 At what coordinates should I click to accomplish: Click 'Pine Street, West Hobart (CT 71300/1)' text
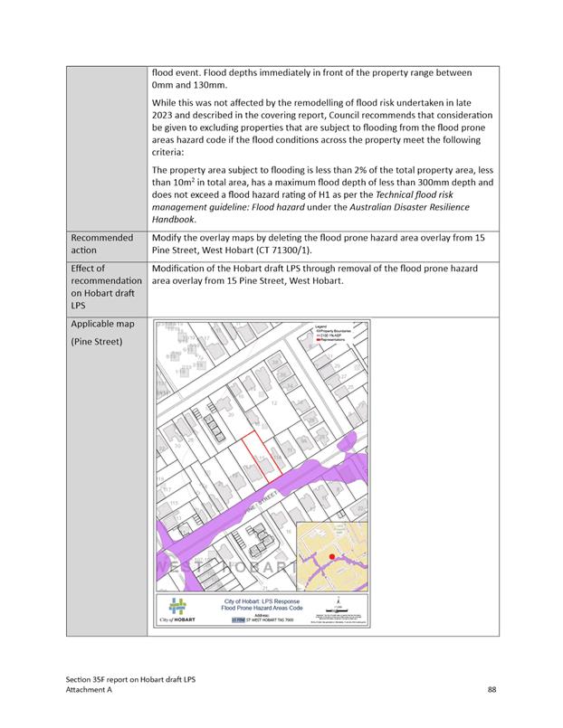pos(232,251)
